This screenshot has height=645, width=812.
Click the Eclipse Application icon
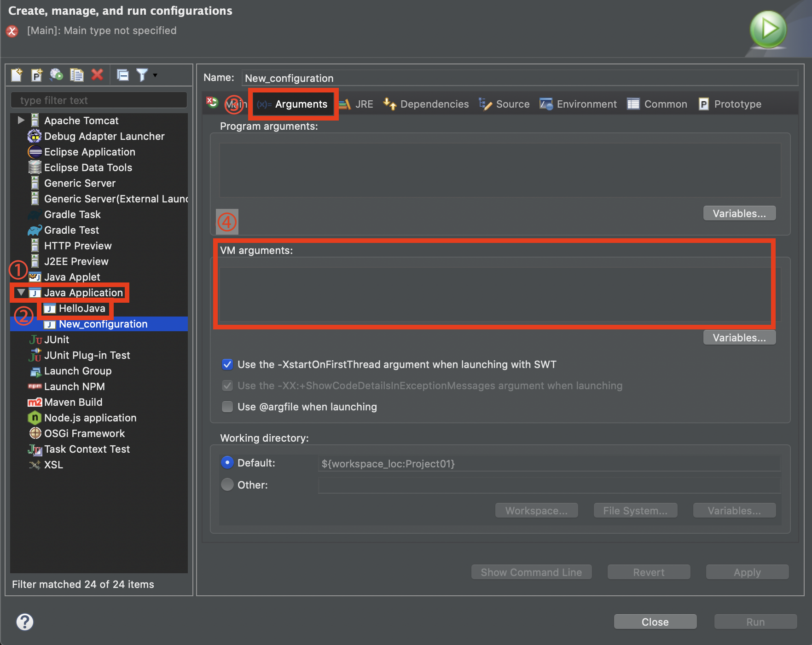pos(35,152)
